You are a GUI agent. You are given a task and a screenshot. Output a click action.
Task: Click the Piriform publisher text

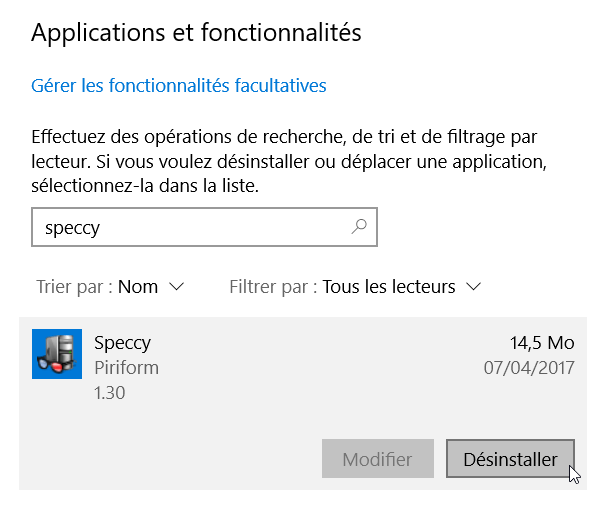pyautogui.click(x=126, y=368)
